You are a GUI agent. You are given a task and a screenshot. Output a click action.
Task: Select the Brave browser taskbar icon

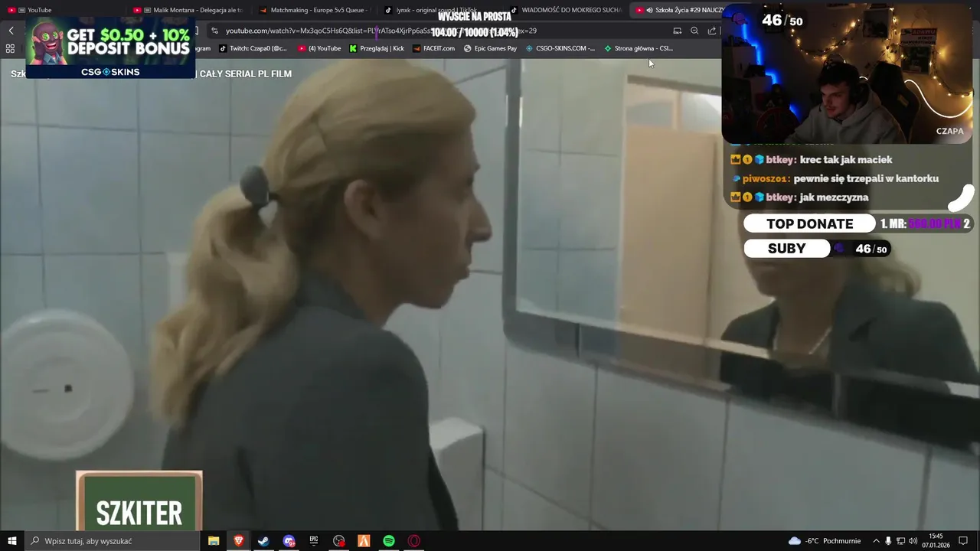[239, 541]
